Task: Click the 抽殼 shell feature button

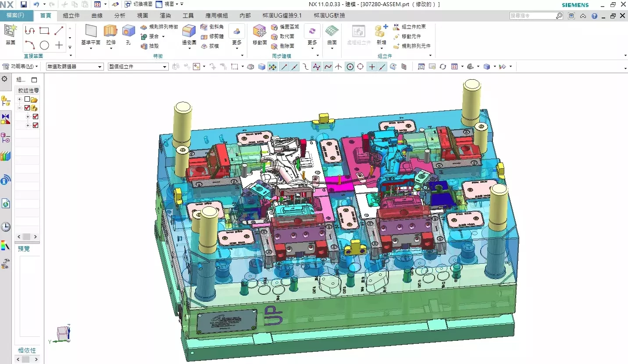Action: [150, 46]
